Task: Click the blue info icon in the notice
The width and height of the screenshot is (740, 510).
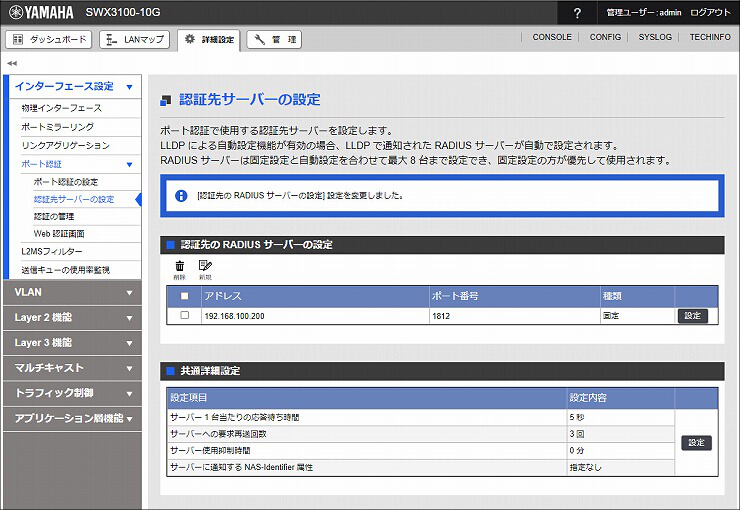Action: [x=181, y=195]
